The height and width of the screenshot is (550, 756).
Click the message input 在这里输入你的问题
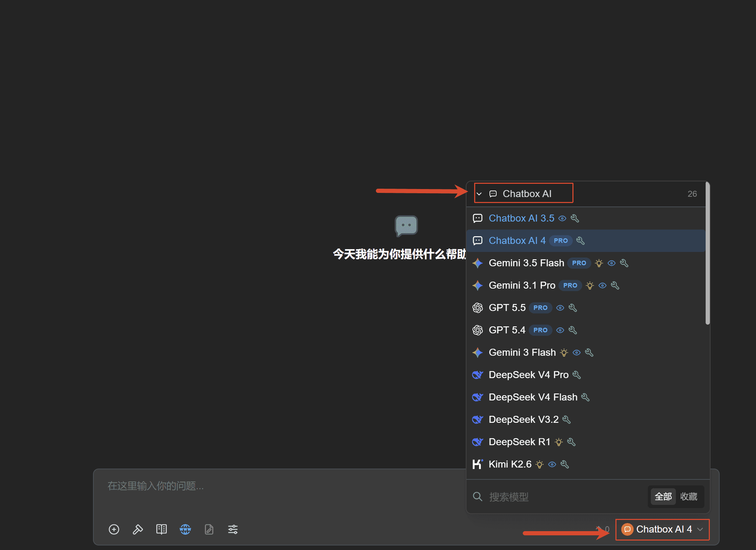[280, 486]
